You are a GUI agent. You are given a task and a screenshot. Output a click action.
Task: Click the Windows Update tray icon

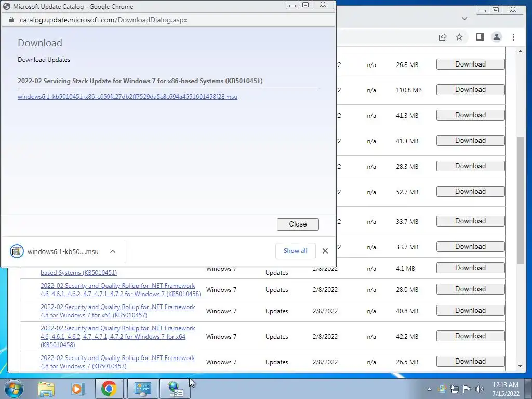[442, 389]
